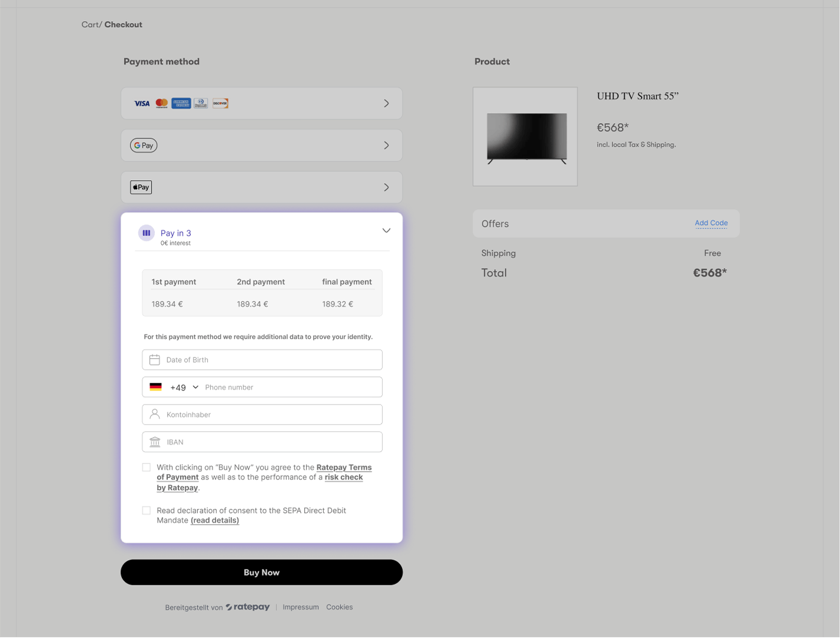The image size is (840, 642).
Task: Click the Shipping Free value
Action: coord(712,253)
